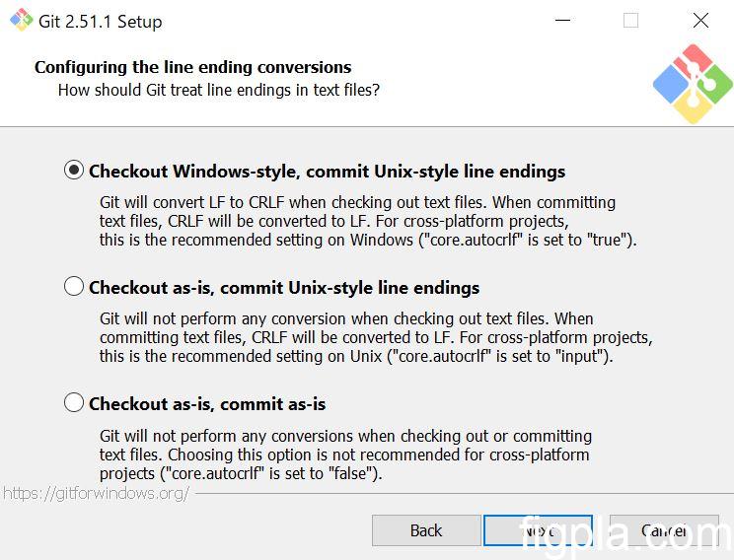Go back with the Back button

[426, 530]
